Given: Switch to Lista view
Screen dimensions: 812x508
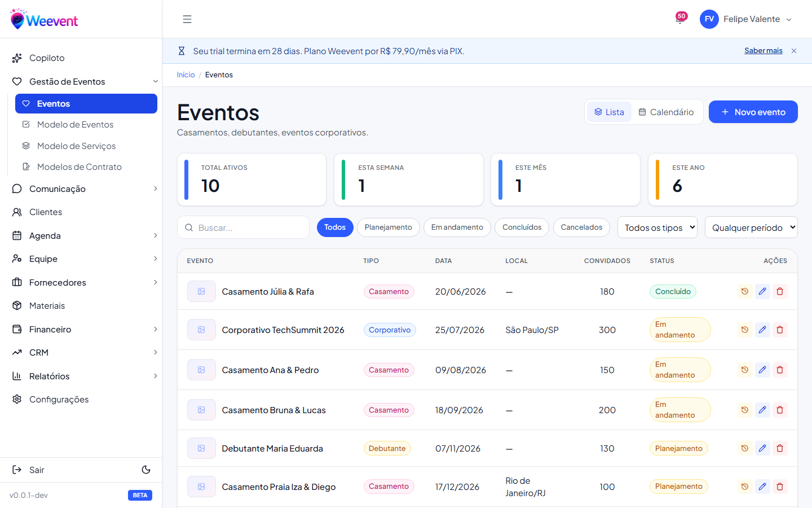Looking at the screenshot, I should pos(609,112).
